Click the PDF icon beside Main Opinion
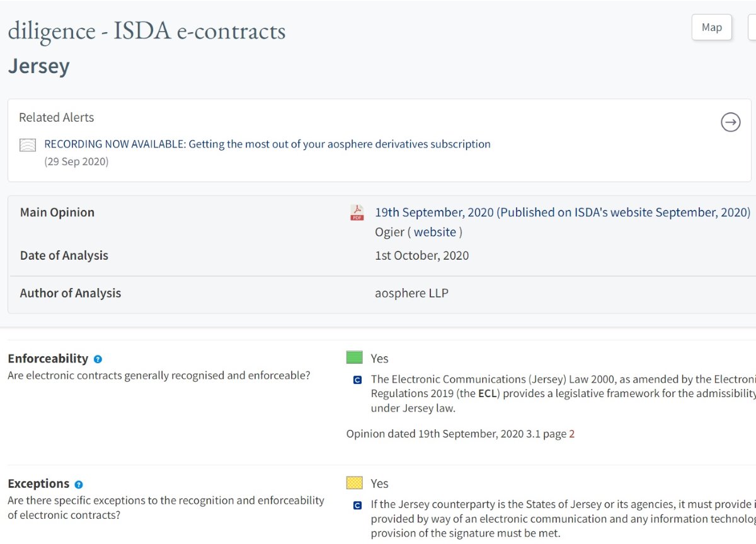 tap(357, 212)
